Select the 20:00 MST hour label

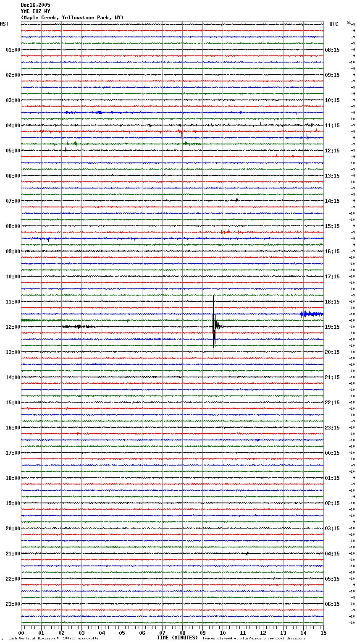click(x=13, y=529)
